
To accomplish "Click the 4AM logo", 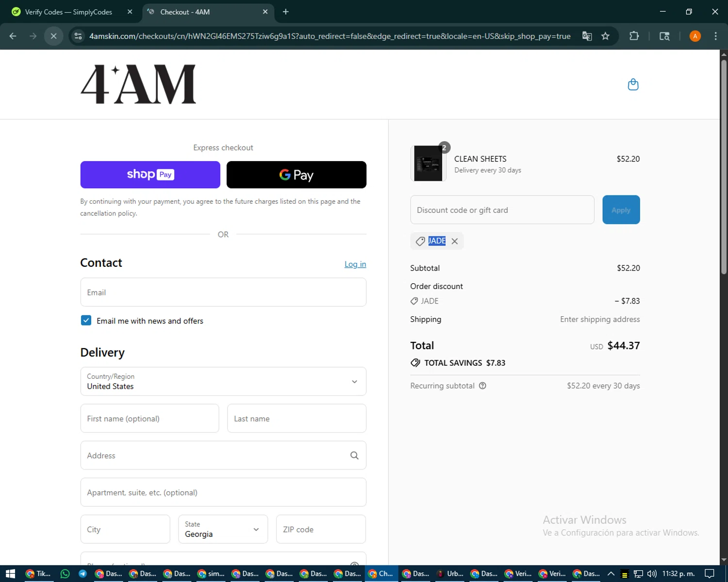I will [138, 84].
